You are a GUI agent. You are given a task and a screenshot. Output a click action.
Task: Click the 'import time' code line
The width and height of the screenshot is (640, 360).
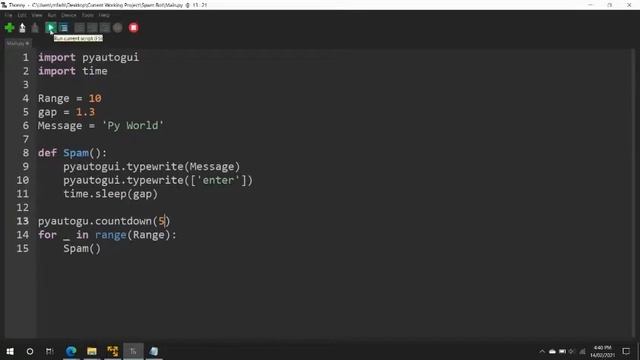point(73,71)
